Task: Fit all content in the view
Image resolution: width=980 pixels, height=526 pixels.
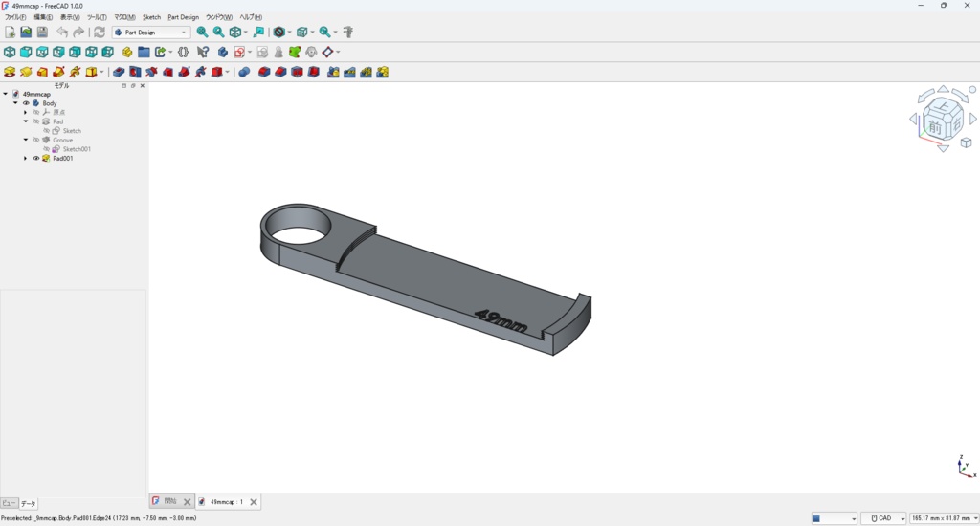Action: (203, 32)
